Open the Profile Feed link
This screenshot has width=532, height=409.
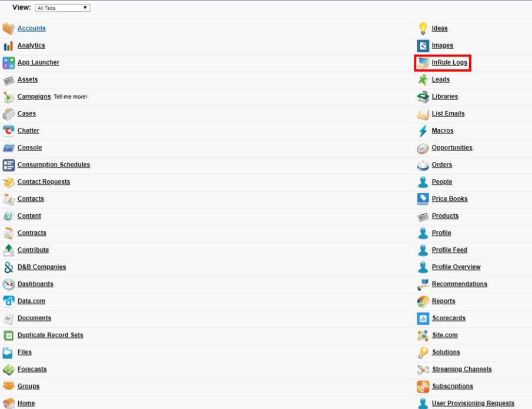click(450, 250)
